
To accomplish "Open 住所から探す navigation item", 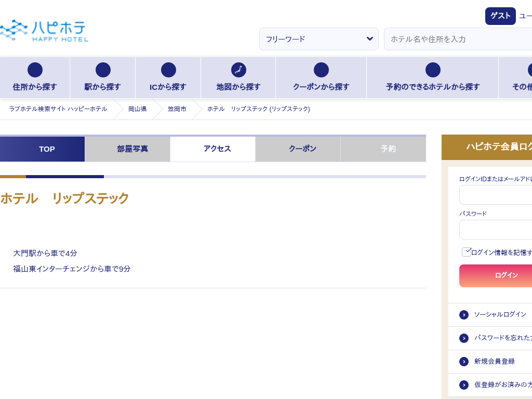I will pyautogui.click(x=35, y=78).
